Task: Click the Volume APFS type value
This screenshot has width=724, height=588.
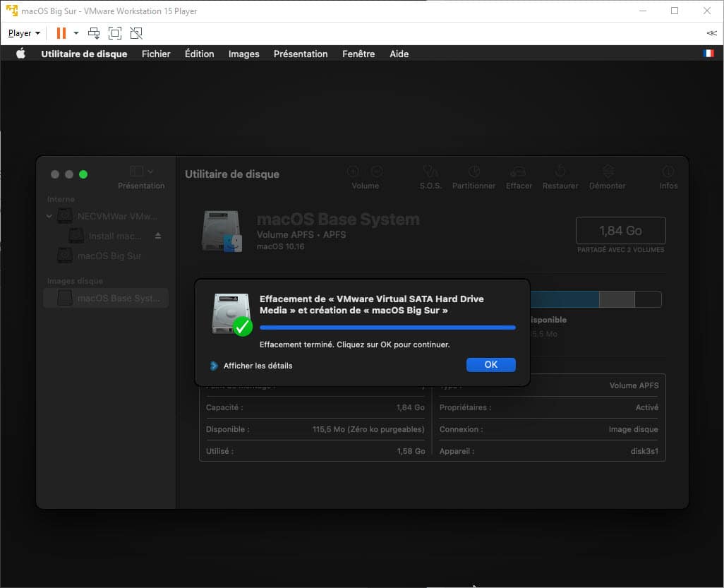Action: pos(634,385)
